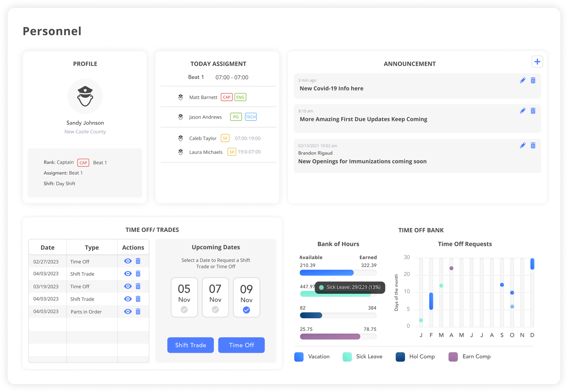Click the Shift Trade button
The height and width of the screenshot is (392, 568).
(x=191, y=345)
